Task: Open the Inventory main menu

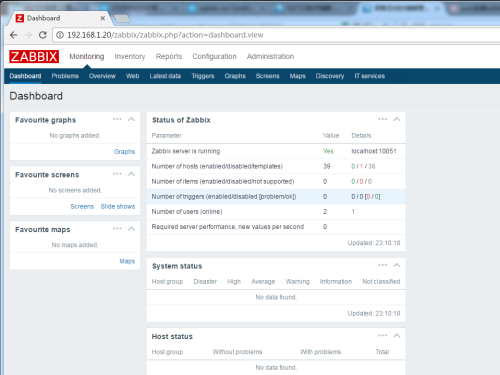Action: click(130, 57)
